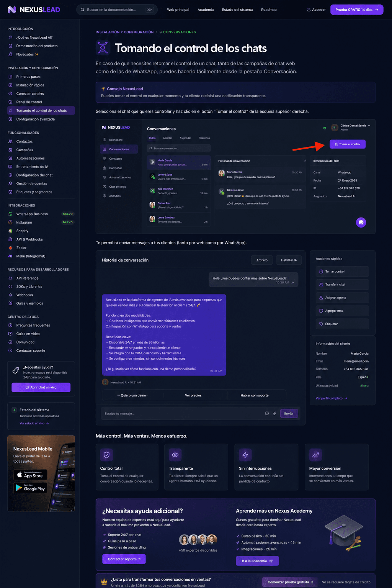Select the Asignar agente quick action
Image resolution: width=392 pixels, height=588 pixels.
coord(342,298)
